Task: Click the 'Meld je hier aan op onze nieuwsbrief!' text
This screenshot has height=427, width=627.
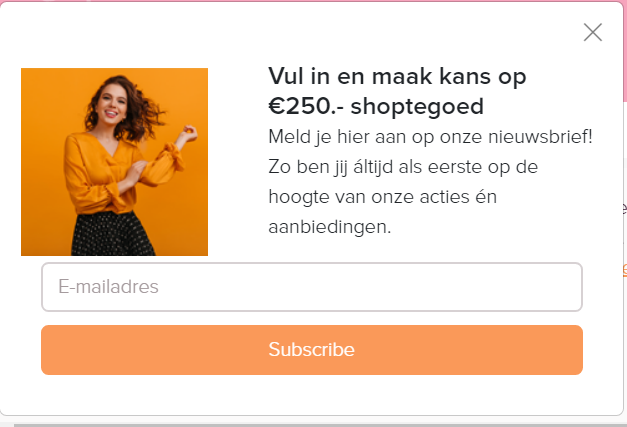Action: tap(430, 137)
